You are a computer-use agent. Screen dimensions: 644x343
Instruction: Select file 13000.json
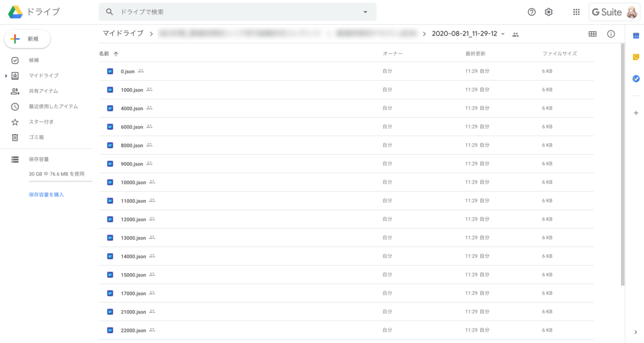click(x=346, y=237)
